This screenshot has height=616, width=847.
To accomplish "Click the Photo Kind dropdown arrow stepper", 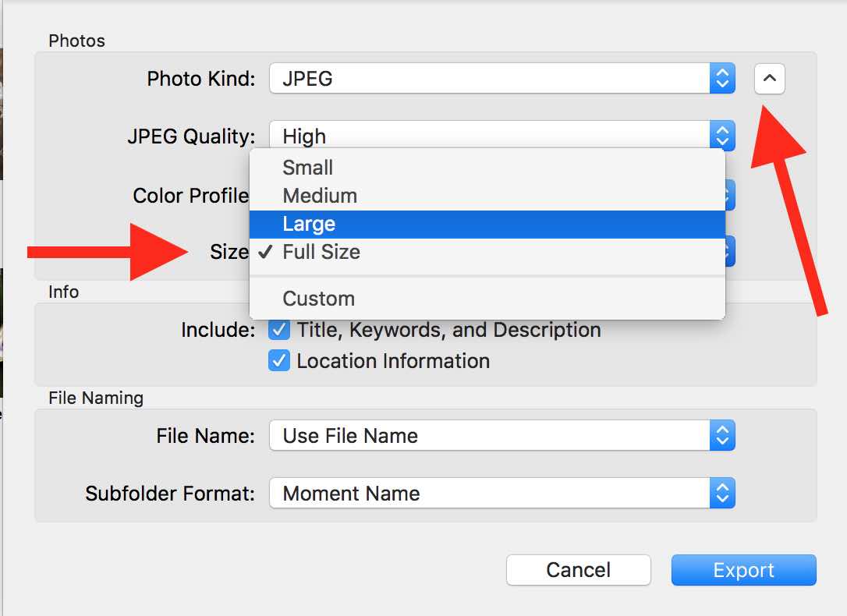I will (722, 79).
